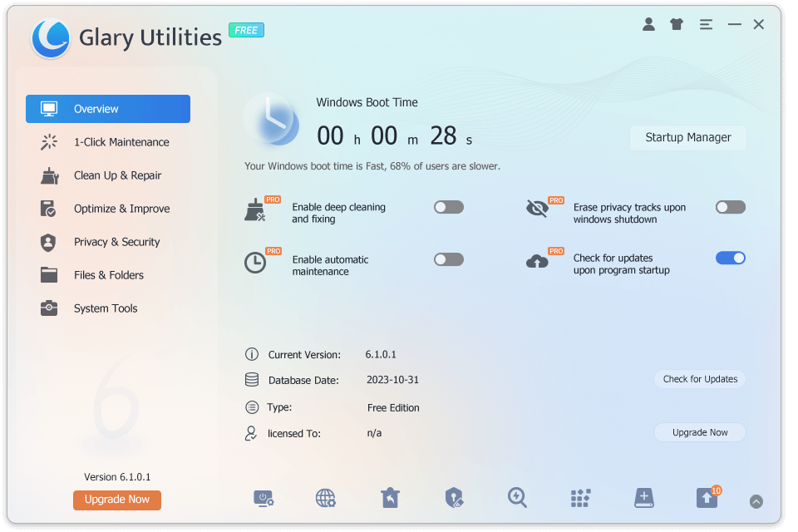Viewport: 798px width, 532px height.
Task: Open the hamburger menu in title bar
Action: pyautogui.click(x=706, y=24)
